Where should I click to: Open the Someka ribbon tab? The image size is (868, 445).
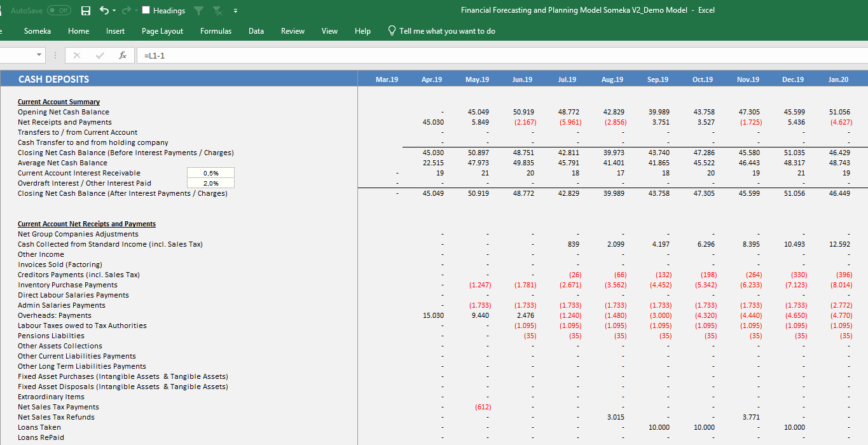pos(37,31)
